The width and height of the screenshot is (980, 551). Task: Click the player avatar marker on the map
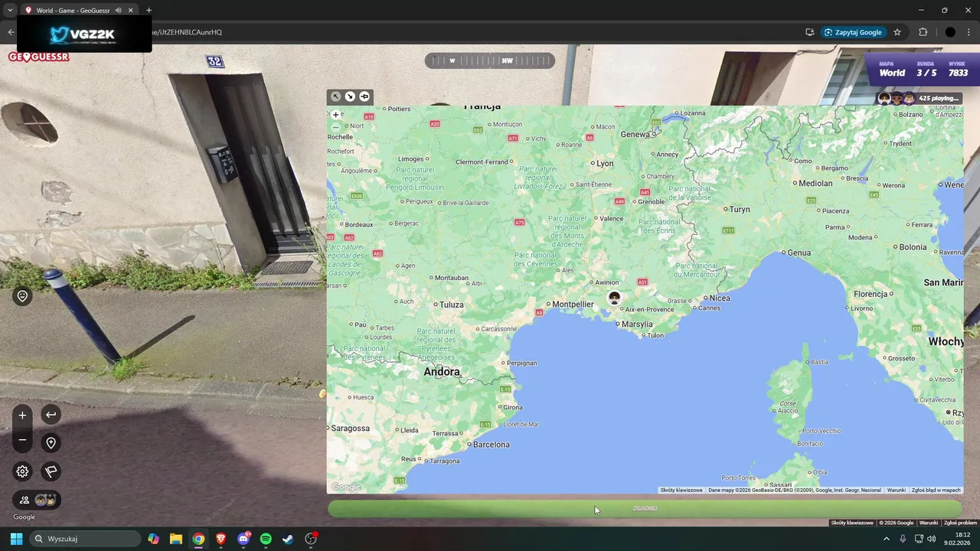614,297
